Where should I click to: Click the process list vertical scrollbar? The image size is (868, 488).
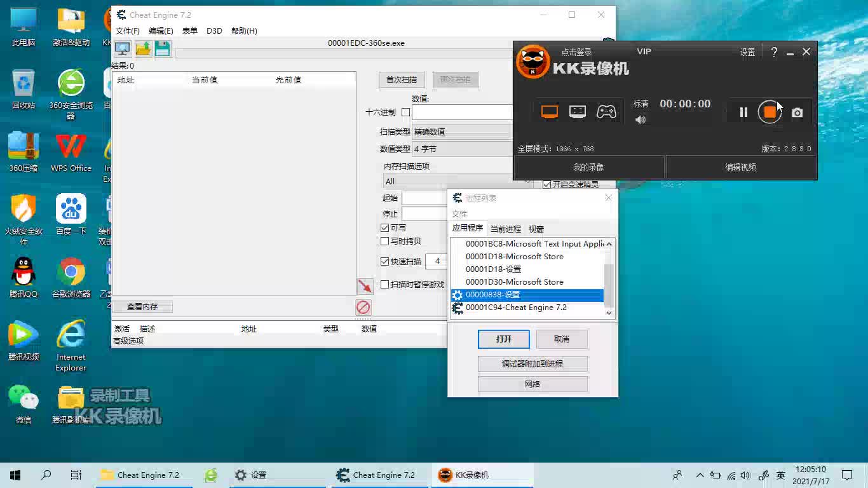[x=609, y=278]
